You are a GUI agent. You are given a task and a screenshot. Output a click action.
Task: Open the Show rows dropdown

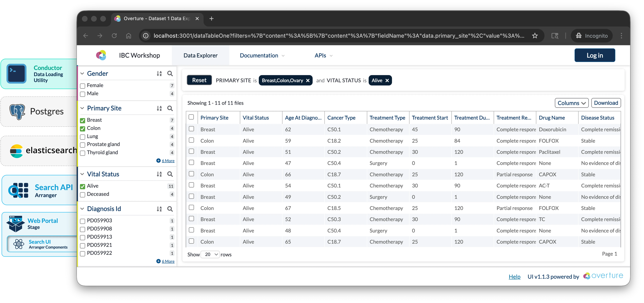210,254
